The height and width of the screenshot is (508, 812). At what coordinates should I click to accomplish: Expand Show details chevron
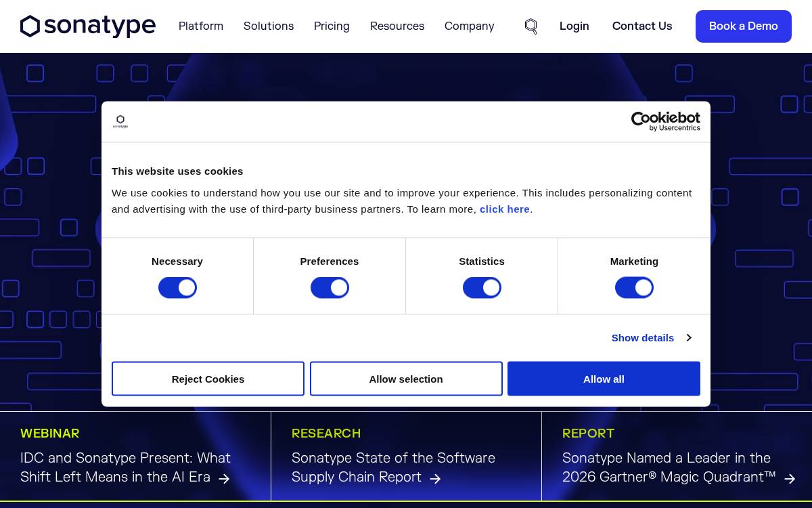pyautogui.click(x=689, y=337)
